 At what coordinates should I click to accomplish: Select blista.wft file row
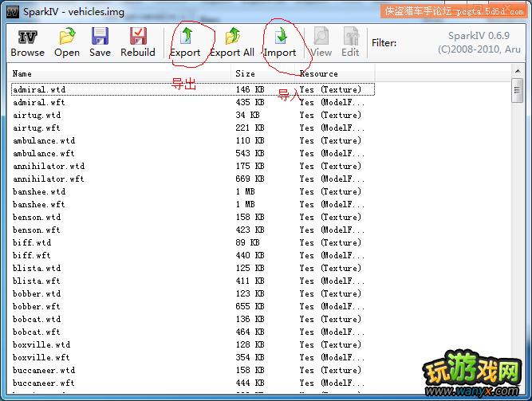pyautogui.click(x=193, y=281)
